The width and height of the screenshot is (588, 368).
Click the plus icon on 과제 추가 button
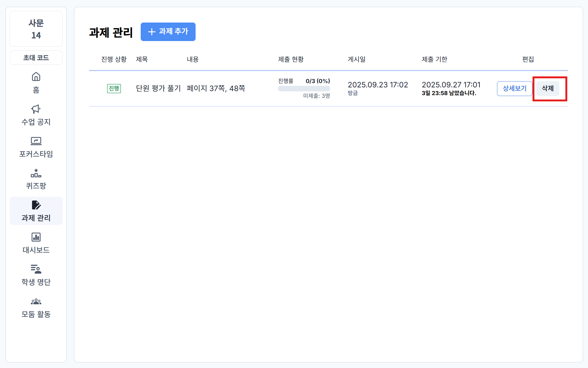pos(151,32)
